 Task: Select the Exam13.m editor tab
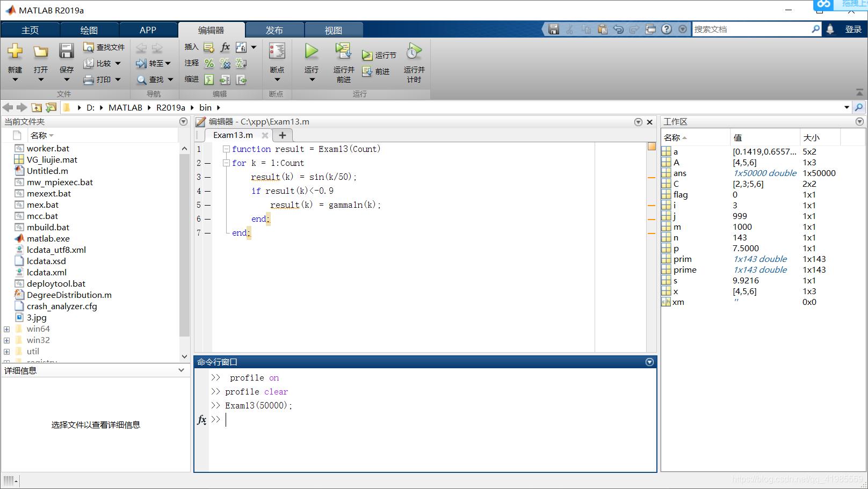(233, 135)
